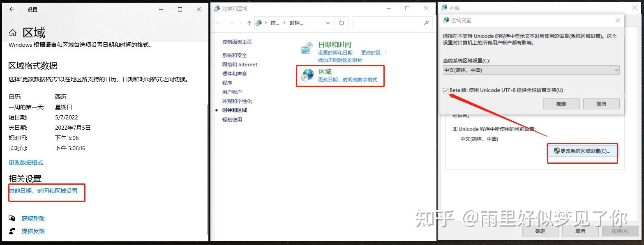Click the back arrow in 时钟和区域 window
This screenshot has width=644, height=245.
[x=218, y=23]
